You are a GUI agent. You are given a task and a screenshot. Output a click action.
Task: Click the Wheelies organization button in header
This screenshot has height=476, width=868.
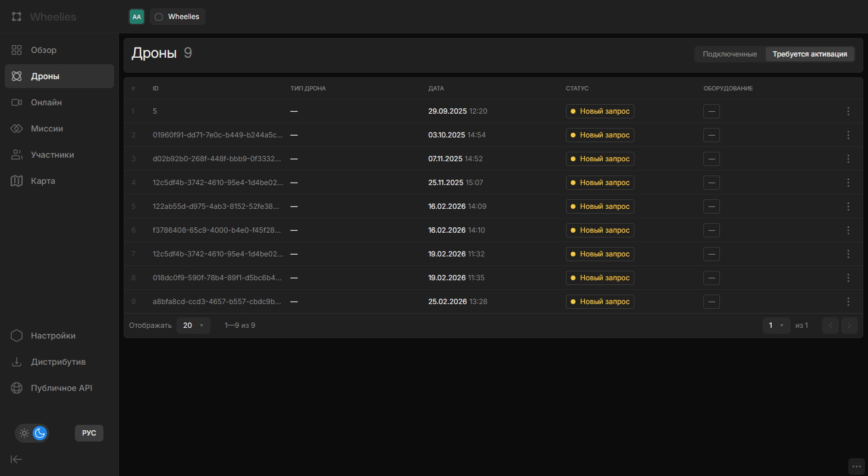[x=178, y=17]
